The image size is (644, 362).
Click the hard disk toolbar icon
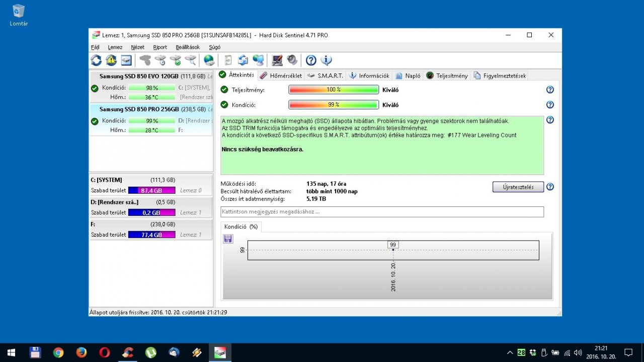coord(126,60)
